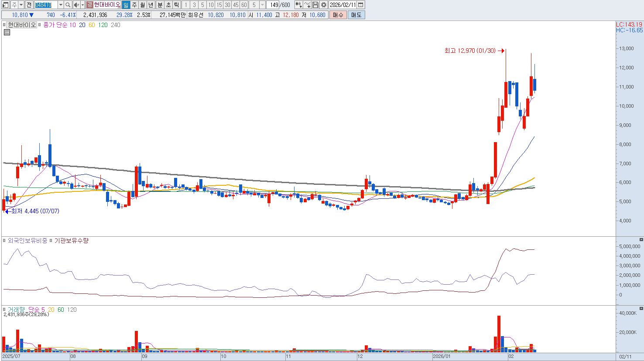Click the stock search magnifier icon
644x361 pixels.
(68, 5)
